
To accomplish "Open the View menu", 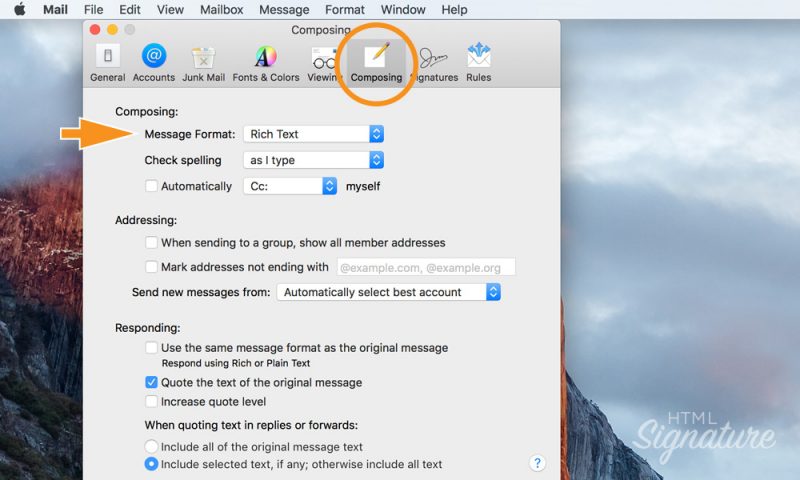I will pyautogui.click(x=170, y=10).
